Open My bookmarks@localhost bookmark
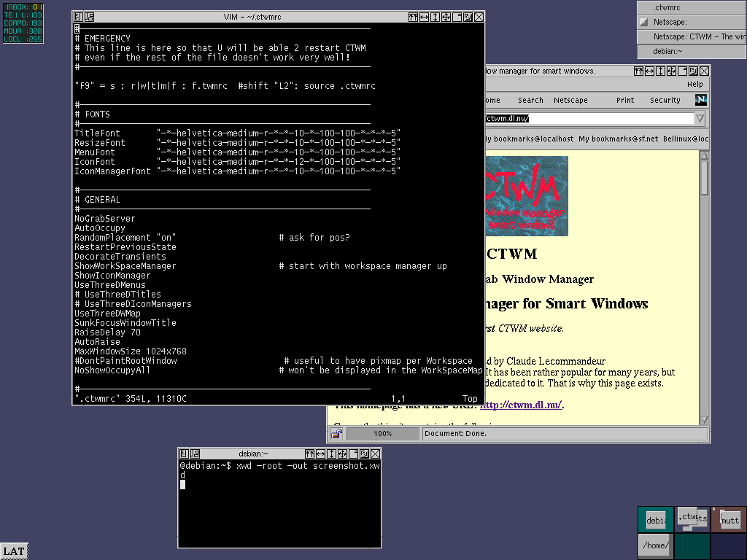This screenshot has height=560, width=747. (x=530, y=139)
